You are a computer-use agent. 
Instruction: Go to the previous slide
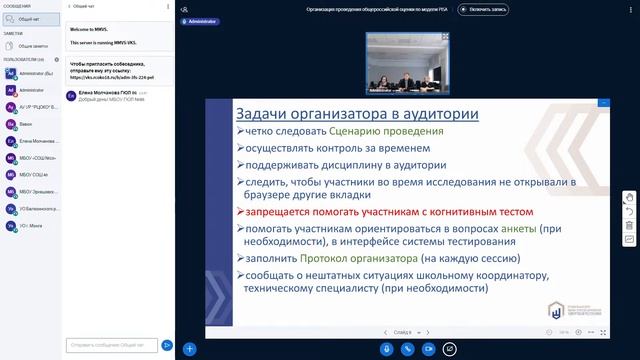point(386,332)
